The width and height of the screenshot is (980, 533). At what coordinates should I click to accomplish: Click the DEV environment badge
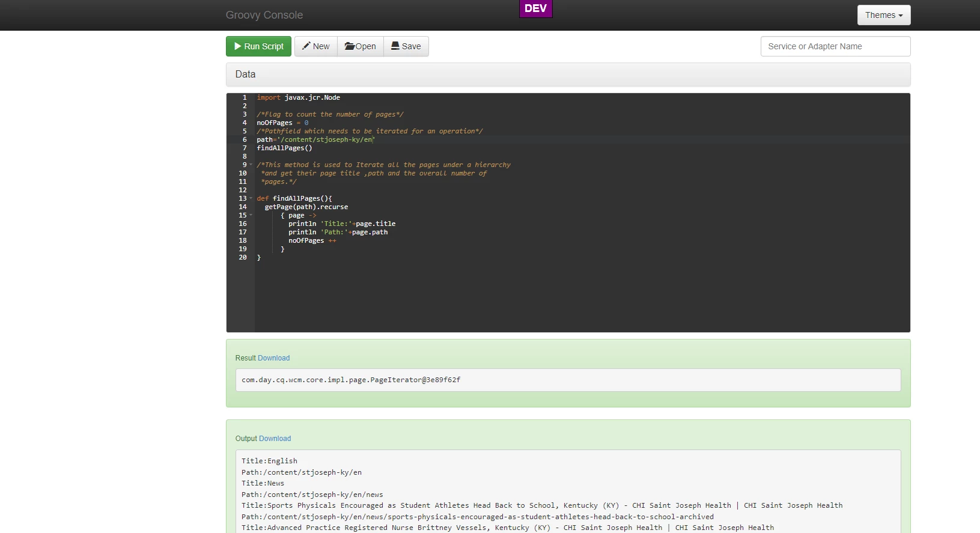coord(535,8)
